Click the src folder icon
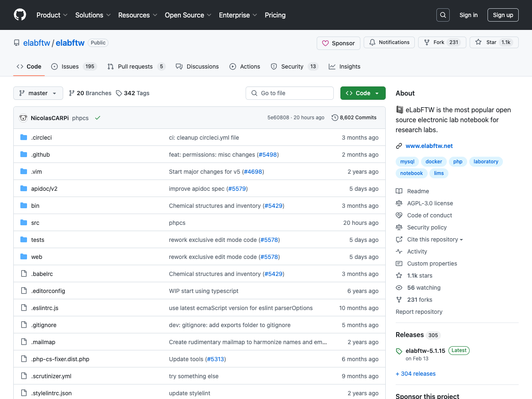Viewport: 532px width, 399px height. pos(24,223)
